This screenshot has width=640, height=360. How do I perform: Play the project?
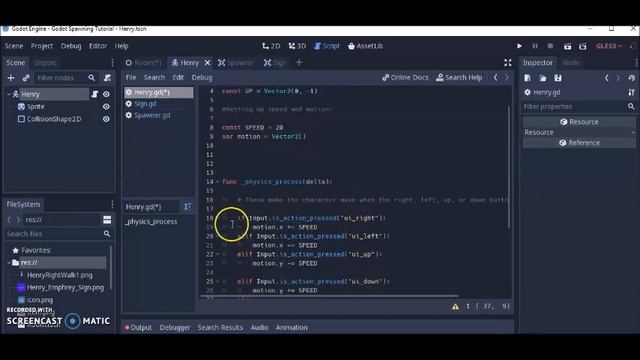tap(519, 46)
